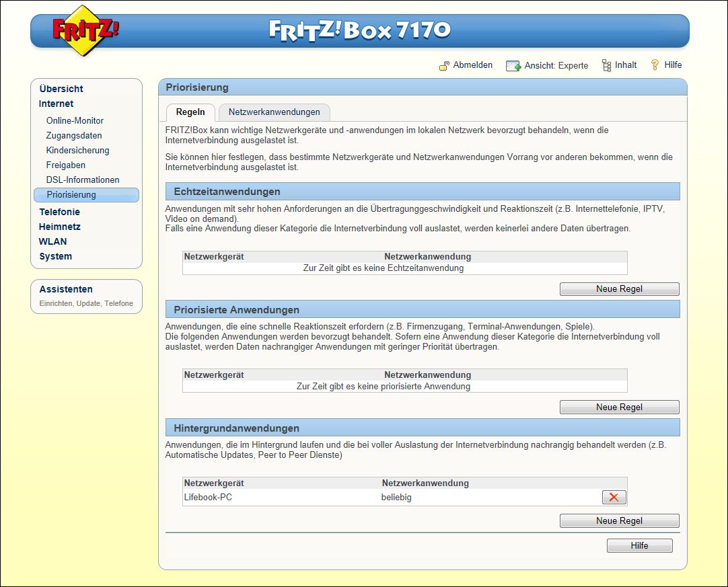Open DSL-Informationen submenu entry
Image resolution: width=728 pixels, height=587 pixels.
(83, 180)
